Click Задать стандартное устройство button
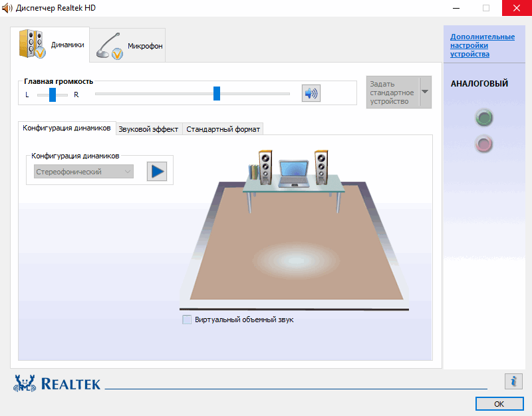 coord(393,93)
